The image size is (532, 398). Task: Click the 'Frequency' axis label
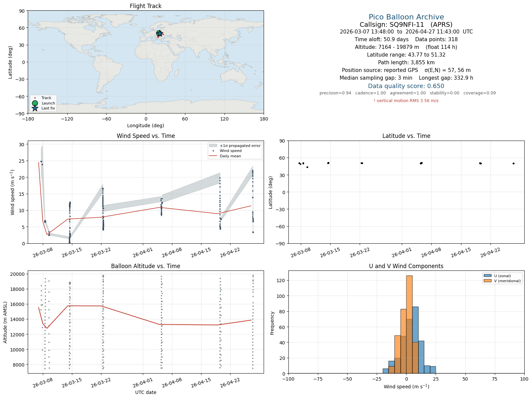pyautogui.click(x=272, y=323)
